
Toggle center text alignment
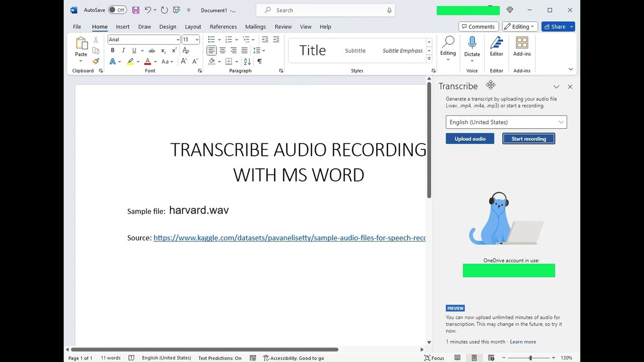[222, 50]
